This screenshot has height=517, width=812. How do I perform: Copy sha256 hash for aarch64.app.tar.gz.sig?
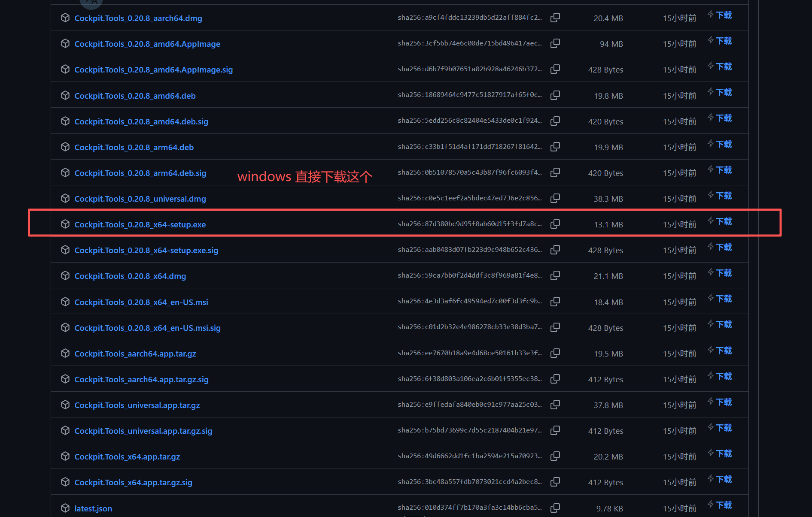555,379
